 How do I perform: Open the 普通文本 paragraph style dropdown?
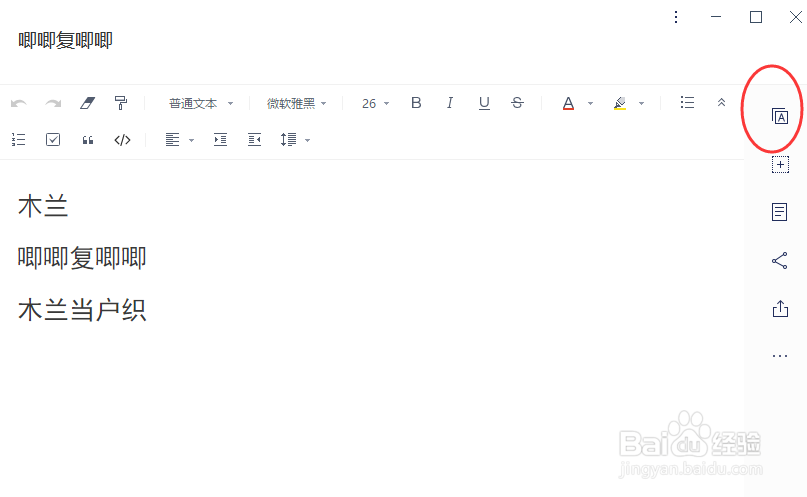(x=201, y=103)
